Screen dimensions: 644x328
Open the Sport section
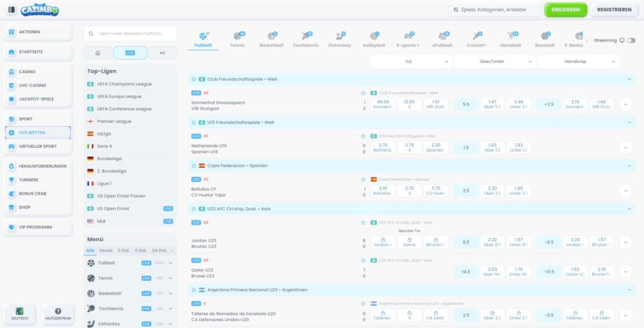click(38, 119)
